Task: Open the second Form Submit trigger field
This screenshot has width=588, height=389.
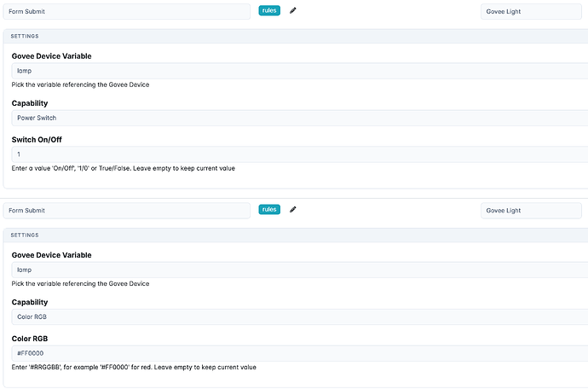Action: [x=127, y=211]
